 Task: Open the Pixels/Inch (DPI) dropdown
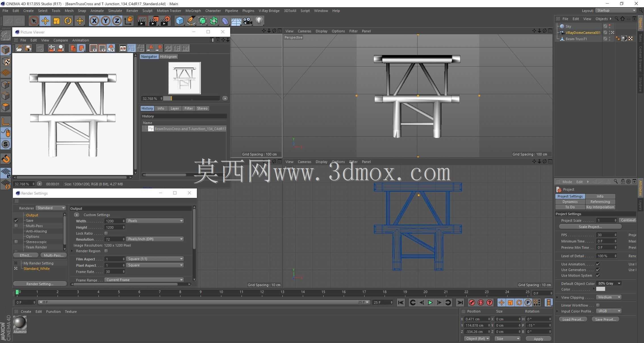pos(155,239)
